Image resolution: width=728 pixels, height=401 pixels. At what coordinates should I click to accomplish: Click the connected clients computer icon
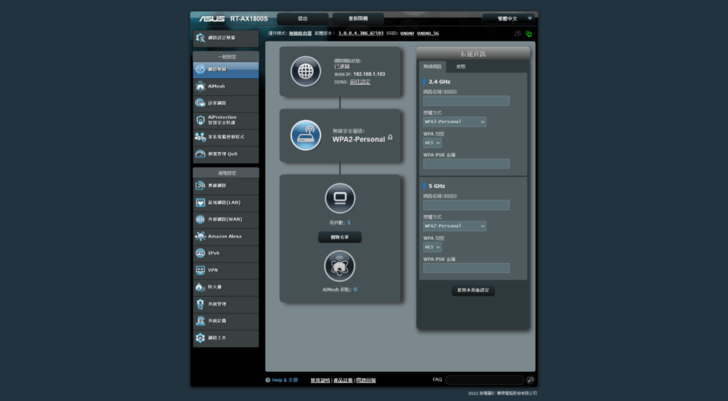pyautogui.click(x=340, y=198)
